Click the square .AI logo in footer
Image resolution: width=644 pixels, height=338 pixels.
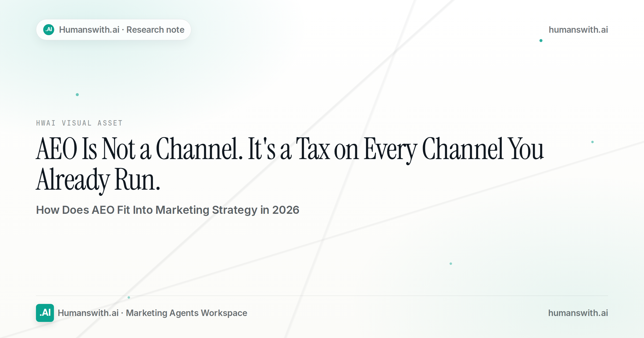(45, 313)
